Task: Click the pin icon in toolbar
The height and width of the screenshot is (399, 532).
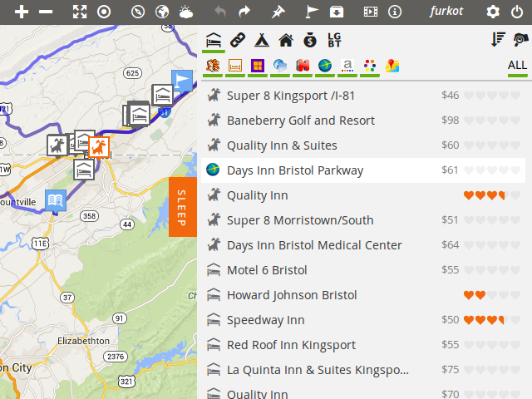Action: tap(278, 12)
